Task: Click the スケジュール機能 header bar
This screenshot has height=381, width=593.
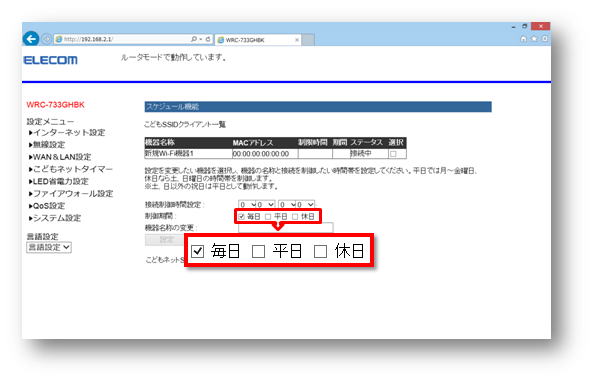Action: [x=318, y=107]
